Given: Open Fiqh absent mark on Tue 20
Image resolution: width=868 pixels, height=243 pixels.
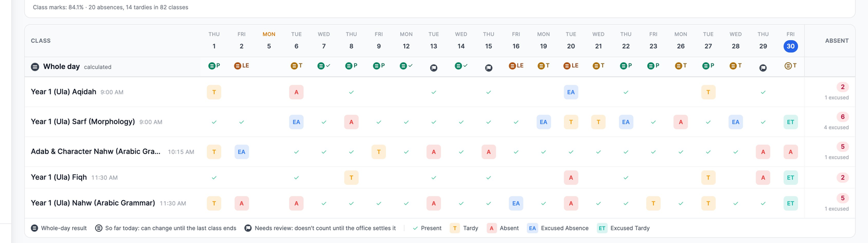Looking at the screenshot, I should click(571, 177).
